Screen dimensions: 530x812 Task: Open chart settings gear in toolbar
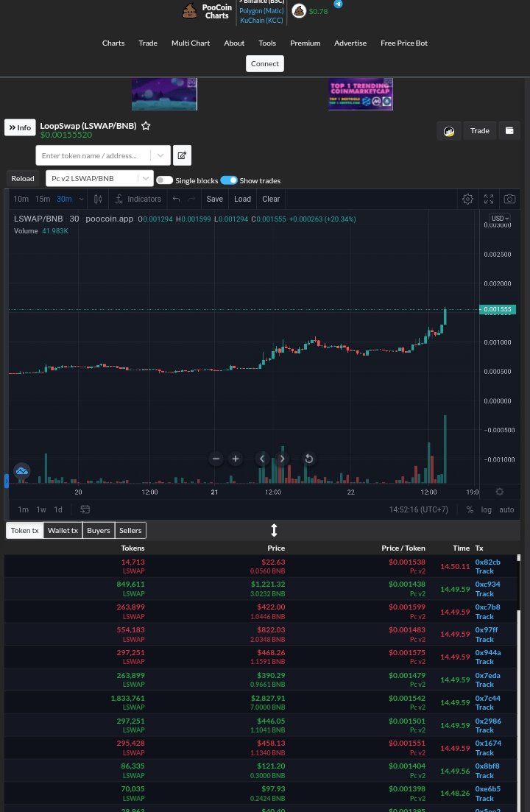(467, 199)
